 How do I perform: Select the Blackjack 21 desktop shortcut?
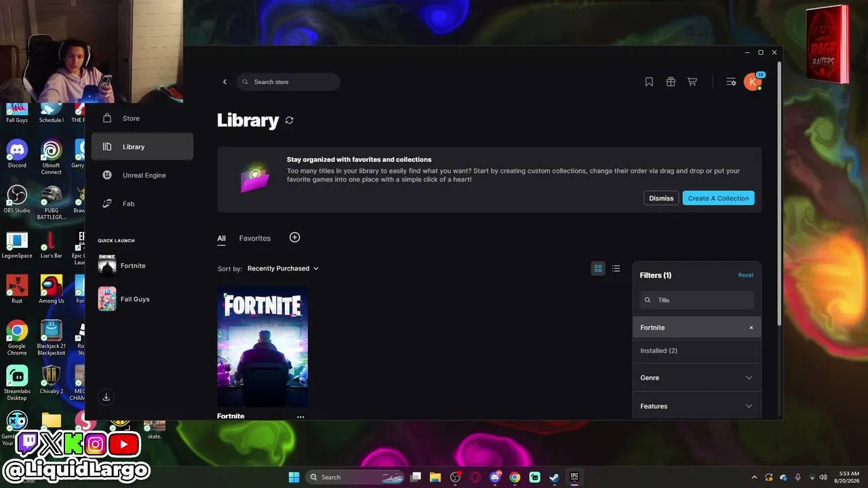pyautogui.click(x=51, y=338)
